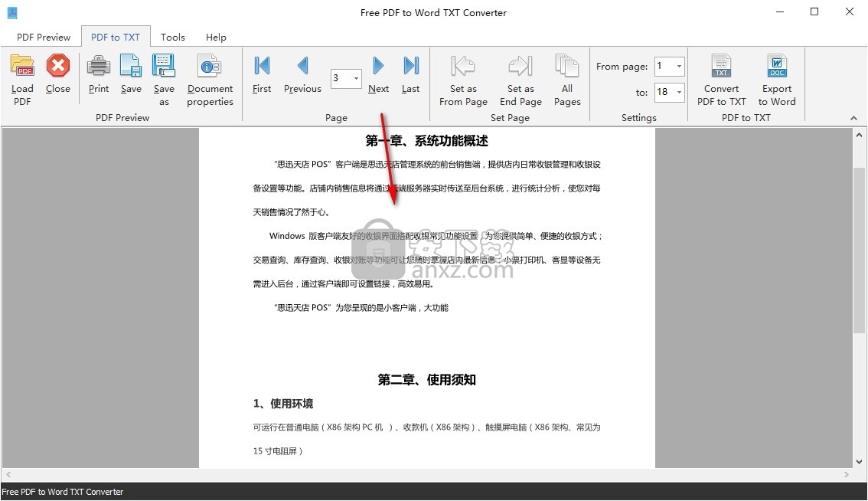Screen dimensions: 868x501
Task: Close the PDF with the red X icon
Action: click(57, 66)
